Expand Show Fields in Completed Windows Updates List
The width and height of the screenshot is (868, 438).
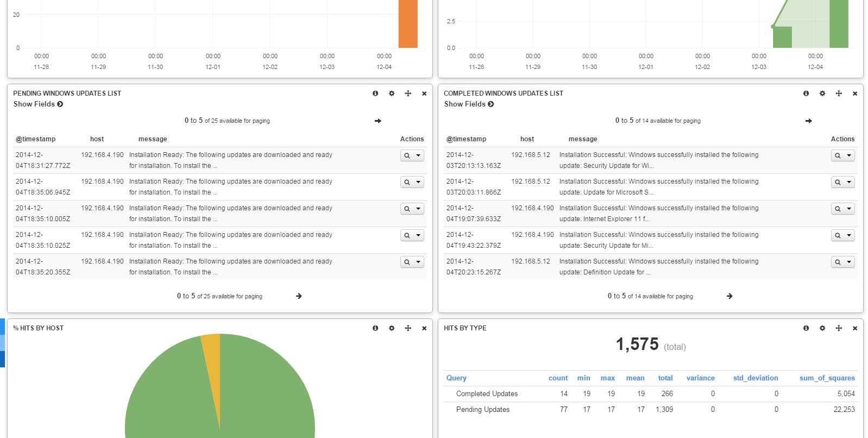pyautogui.click(x=469, y=104)
